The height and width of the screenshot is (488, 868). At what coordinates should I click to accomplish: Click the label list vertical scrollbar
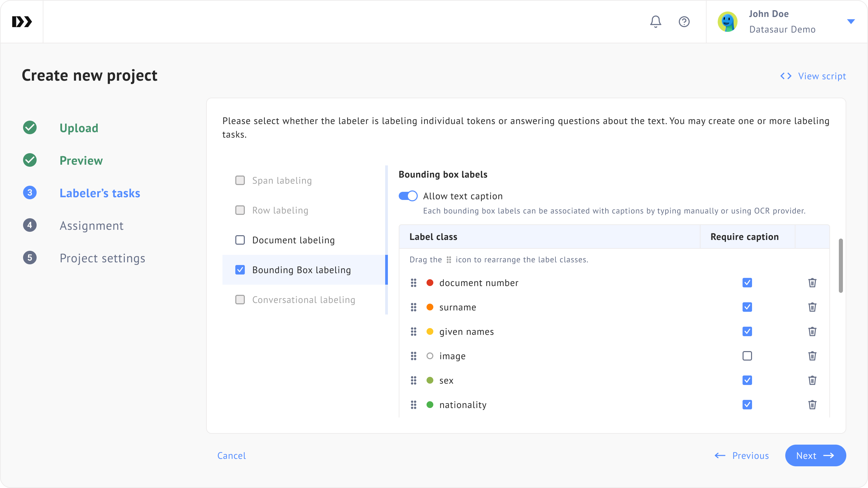click(x=841, y=266)
